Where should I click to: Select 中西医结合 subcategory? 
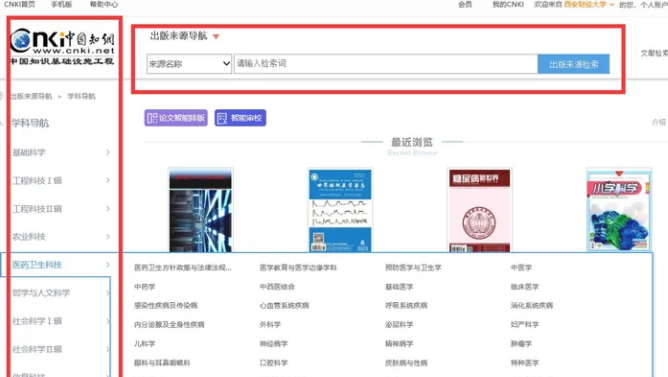pos(277,287)
